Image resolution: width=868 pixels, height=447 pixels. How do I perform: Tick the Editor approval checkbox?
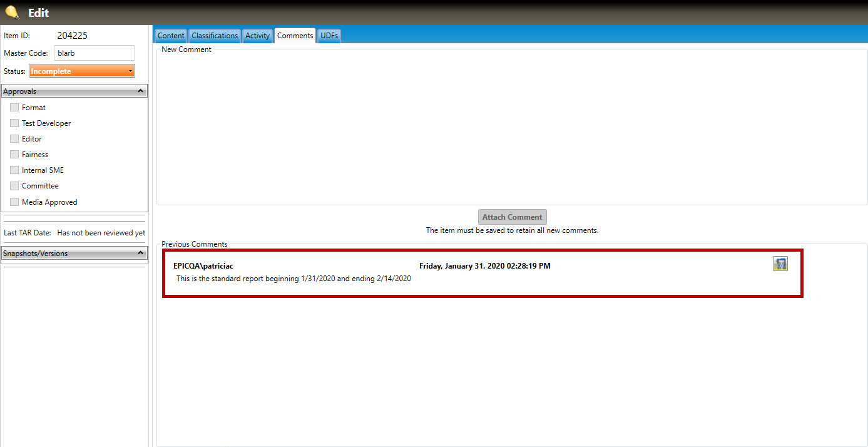point(14,139)
